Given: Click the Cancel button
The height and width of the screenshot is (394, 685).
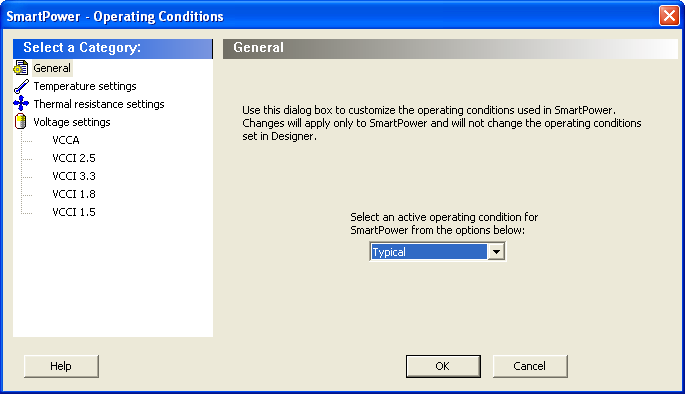Looking at the screenshot, I should point(530,366).
